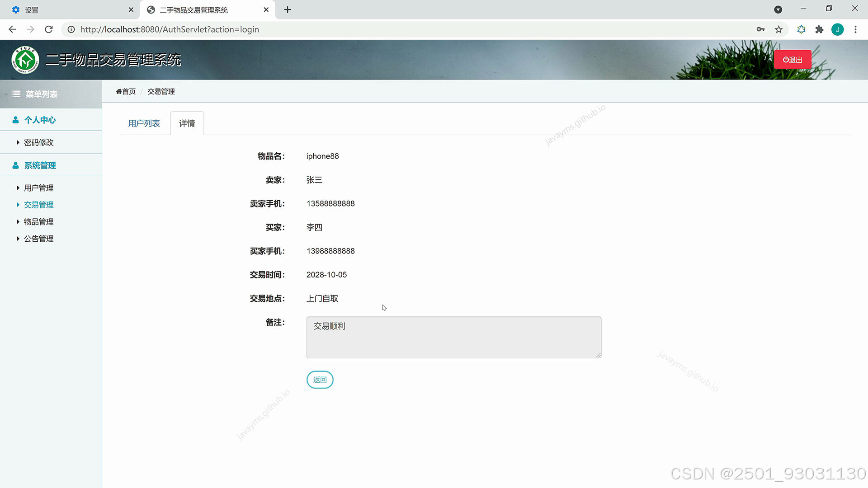Screen dimensions: 868x488
Task: Click the header title 二手物品交易管理系统
Action: [x=113, y=60]
